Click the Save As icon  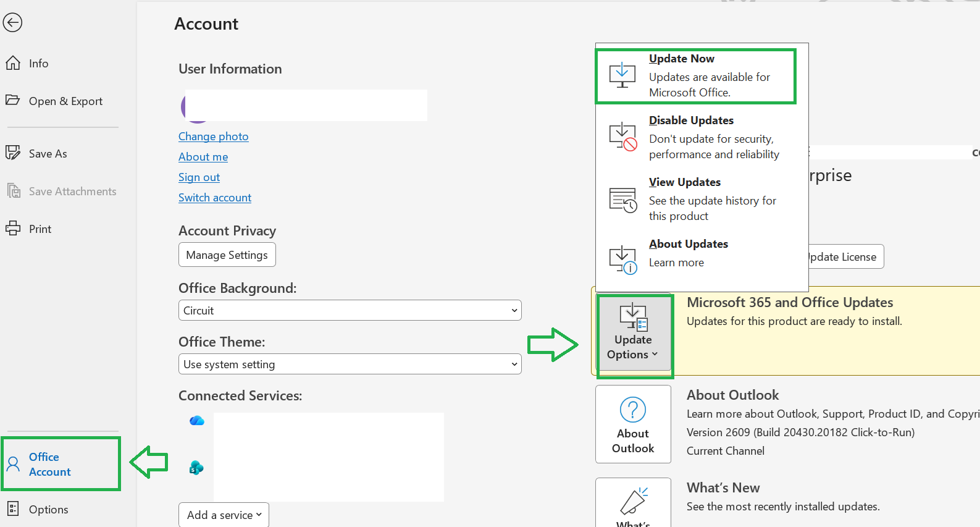coord(13,153)
